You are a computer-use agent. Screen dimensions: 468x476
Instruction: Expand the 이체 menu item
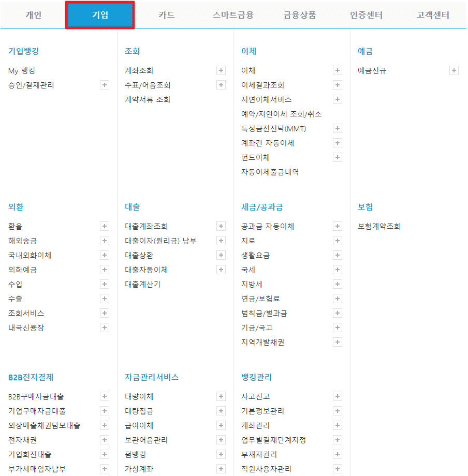pos(338,70)
